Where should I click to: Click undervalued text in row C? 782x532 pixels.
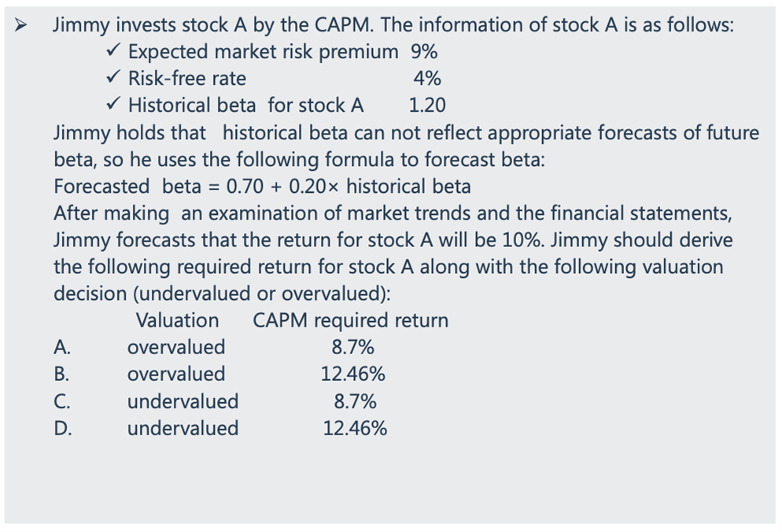tap(183, 401)
